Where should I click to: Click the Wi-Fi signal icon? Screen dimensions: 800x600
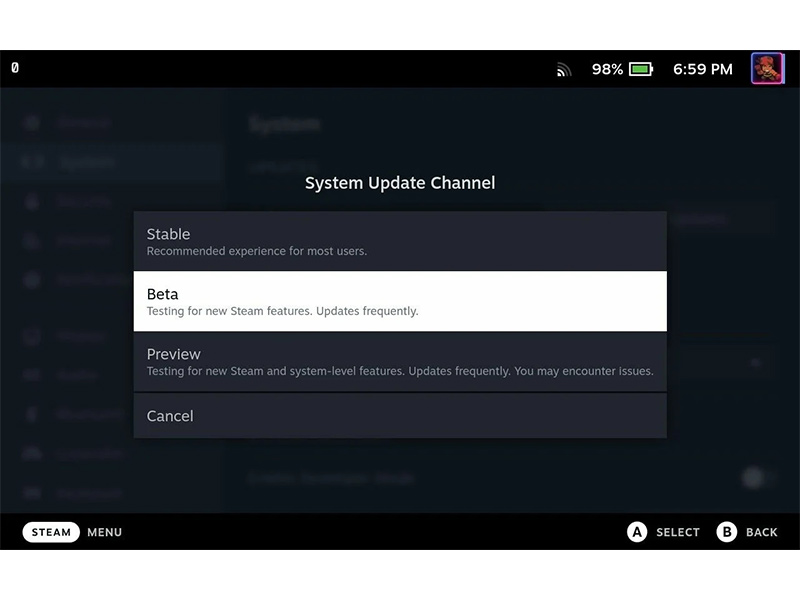click(x=564, y=69)
